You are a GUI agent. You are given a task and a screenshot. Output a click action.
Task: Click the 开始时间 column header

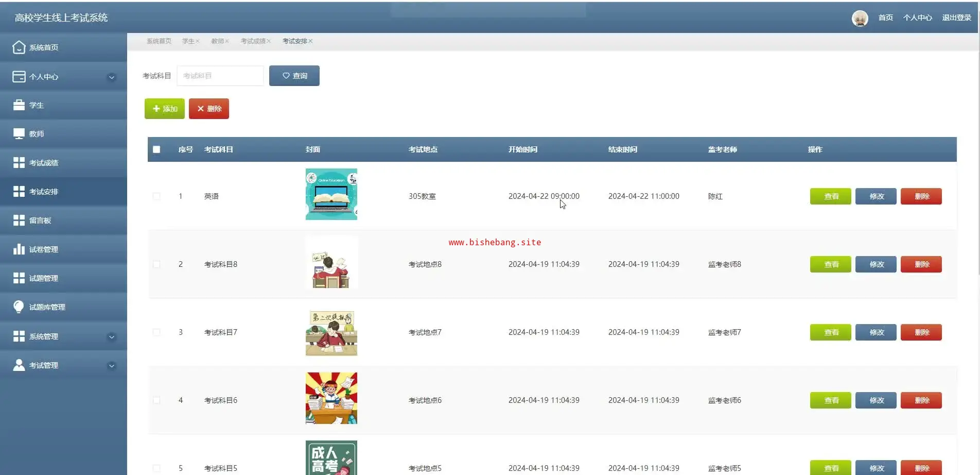coord(523,149)
